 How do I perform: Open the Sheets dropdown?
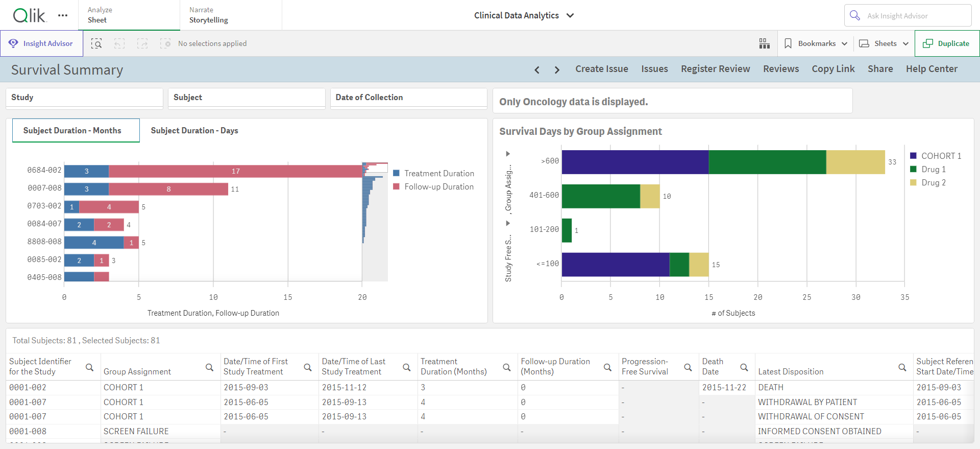(884, 43)
